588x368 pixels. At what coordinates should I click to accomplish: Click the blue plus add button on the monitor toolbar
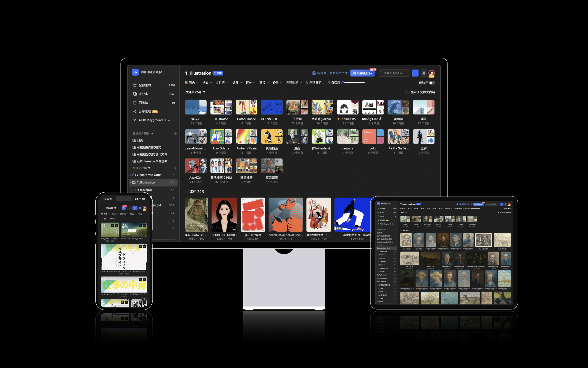(x=415, y=73)
